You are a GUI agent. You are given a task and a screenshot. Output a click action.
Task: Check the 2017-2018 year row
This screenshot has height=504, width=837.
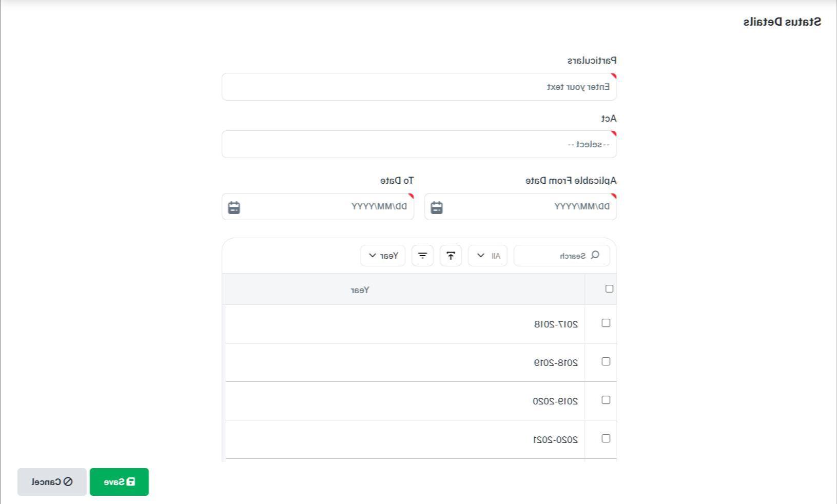click(x=606, y=323)
